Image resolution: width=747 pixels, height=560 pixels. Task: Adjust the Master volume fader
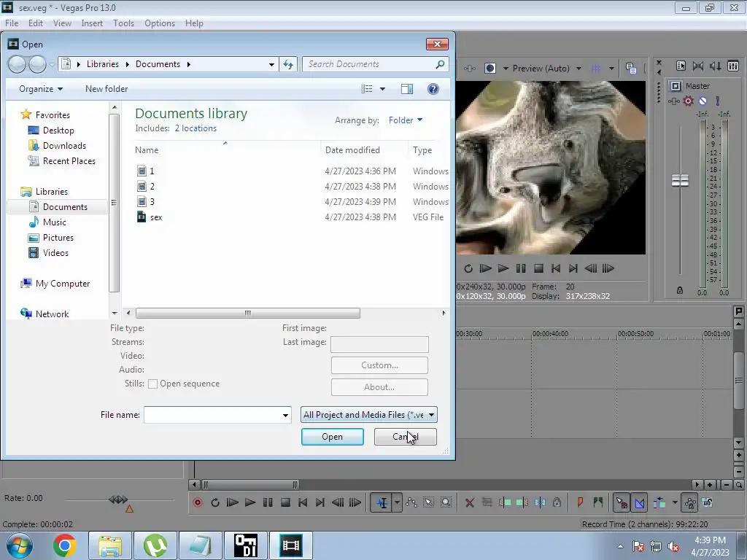[x=680, y=181]
